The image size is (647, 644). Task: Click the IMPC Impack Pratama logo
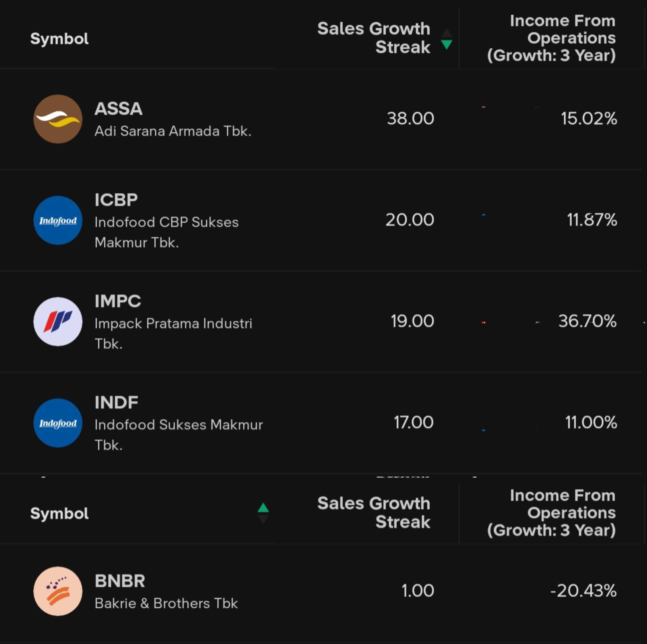coord(58,321)
